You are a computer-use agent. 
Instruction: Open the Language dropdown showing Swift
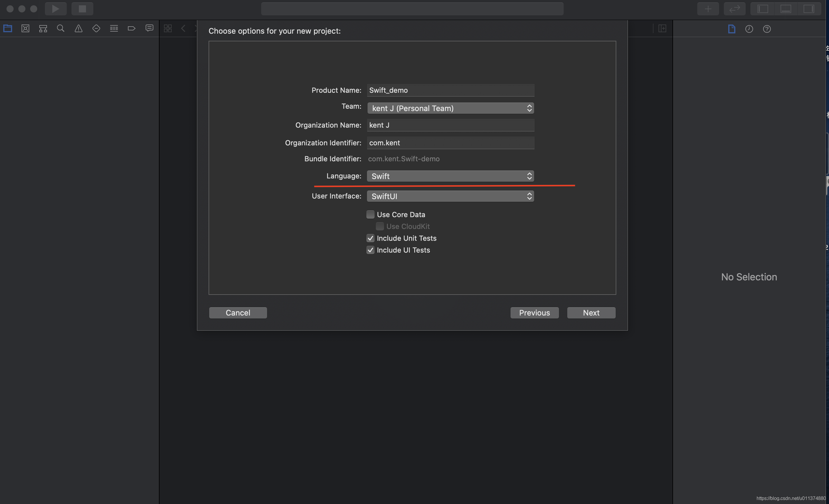(x=450, y=176)
